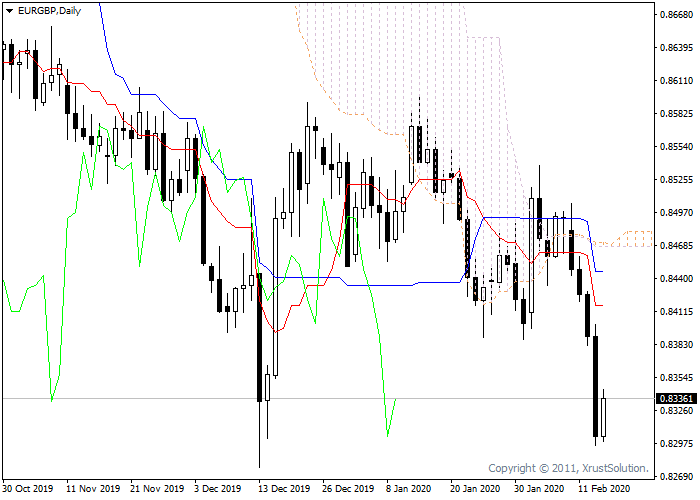
Task: Click the 13 Dec 2019 date label
Action: [x=284, y=489]
